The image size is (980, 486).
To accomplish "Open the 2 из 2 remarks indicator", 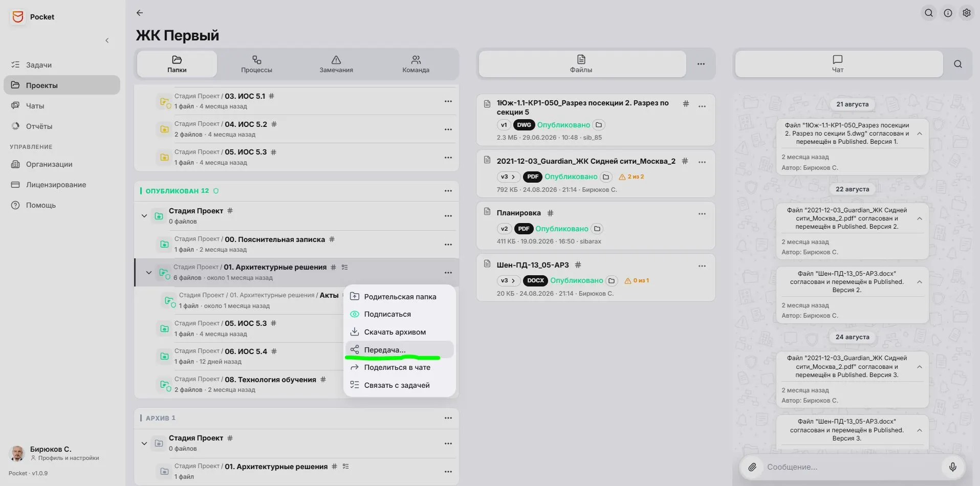I will click(x=631, y=177).
